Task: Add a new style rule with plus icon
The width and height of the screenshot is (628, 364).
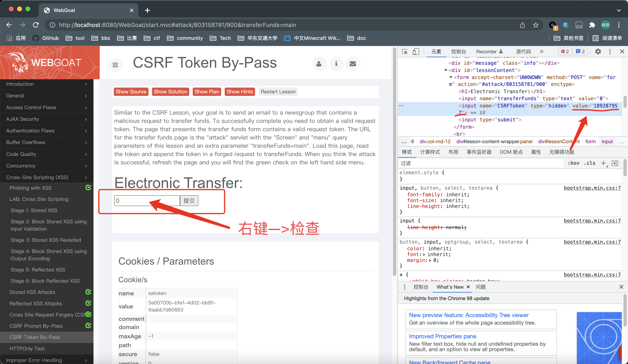Action: (603, 163)
